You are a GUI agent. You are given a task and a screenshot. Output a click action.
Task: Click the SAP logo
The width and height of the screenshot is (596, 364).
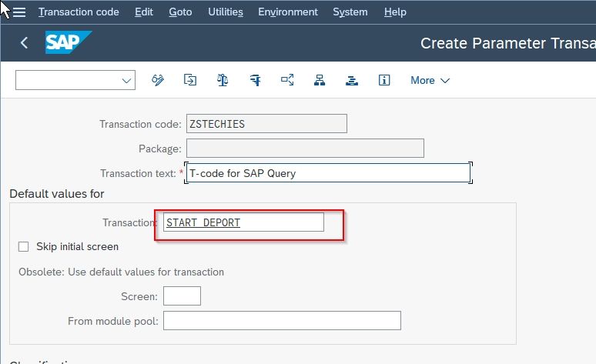pyautogui.click(x=69, y=42)
